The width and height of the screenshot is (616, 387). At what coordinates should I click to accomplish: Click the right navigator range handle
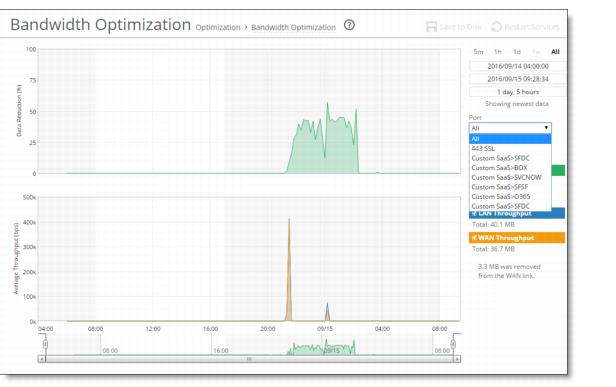[453, 344]
